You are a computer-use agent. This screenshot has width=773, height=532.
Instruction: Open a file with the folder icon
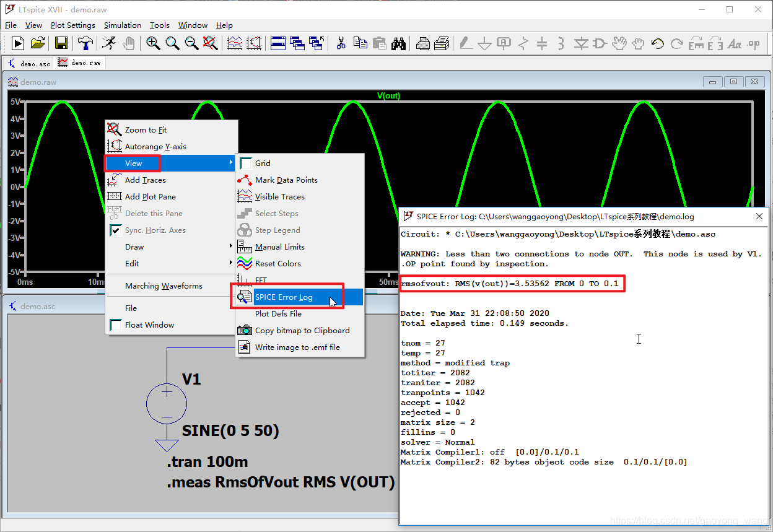[38, 43]
